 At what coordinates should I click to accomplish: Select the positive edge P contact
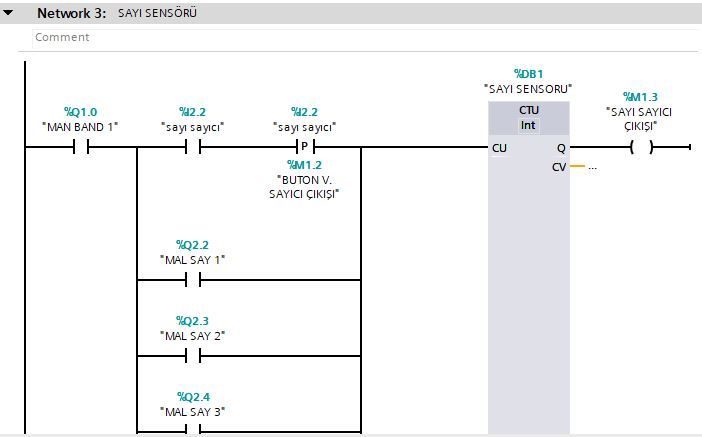click(304, 147)
